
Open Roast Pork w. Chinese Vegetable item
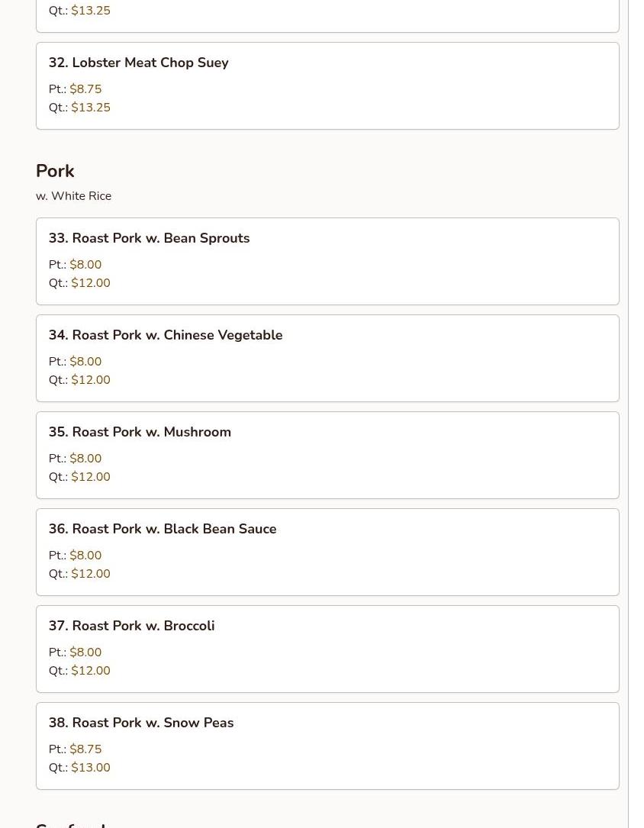coord(165,335)
